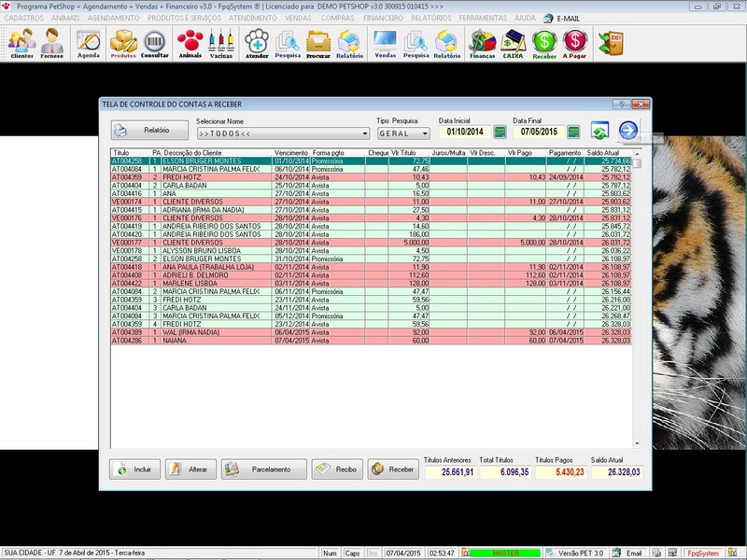Click Relatório icon next to Procurar
Viewport: 747px width, 560px height.
click(x=349, y=43)
